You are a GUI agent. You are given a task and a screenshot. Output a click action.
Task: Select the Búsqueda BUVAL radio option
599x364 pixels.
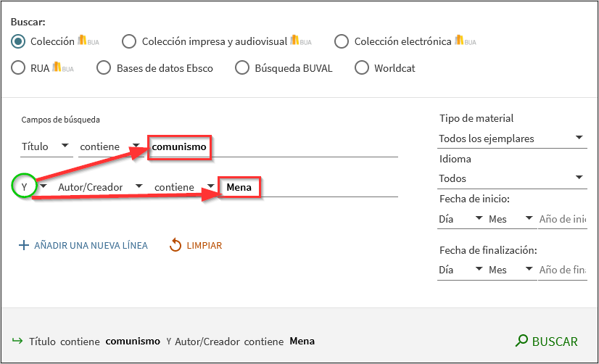[242, 68]
